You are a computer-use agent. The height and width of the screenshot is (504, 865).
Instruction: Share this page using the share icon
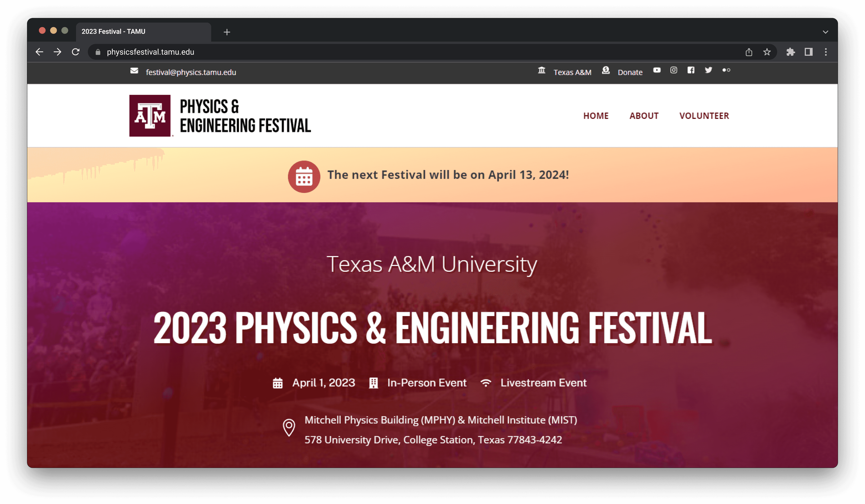tap(749, 52)
